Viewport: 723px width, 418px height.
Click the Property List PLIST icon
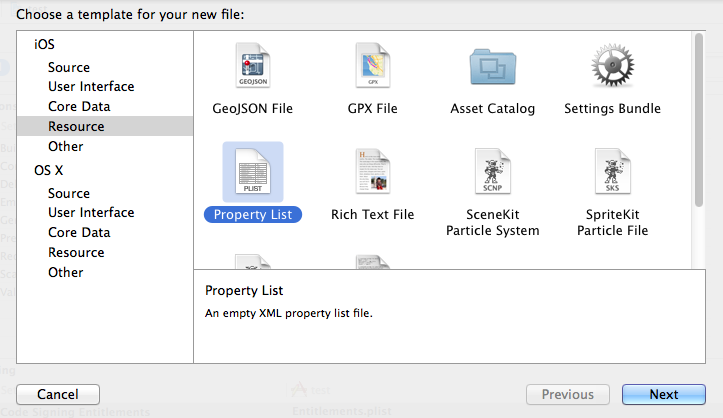(252, 172)
